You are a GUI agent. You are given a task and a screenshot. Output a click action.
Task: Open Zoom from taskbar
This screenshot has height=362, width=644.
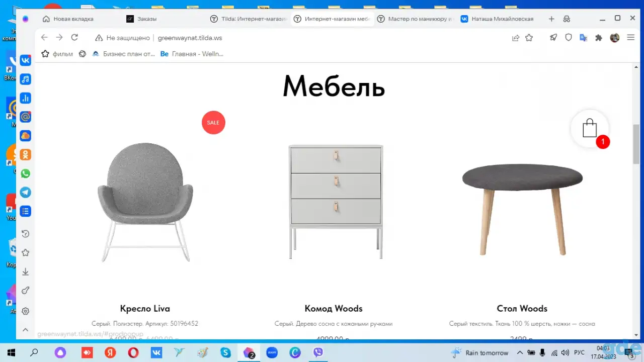pos(272,352)
